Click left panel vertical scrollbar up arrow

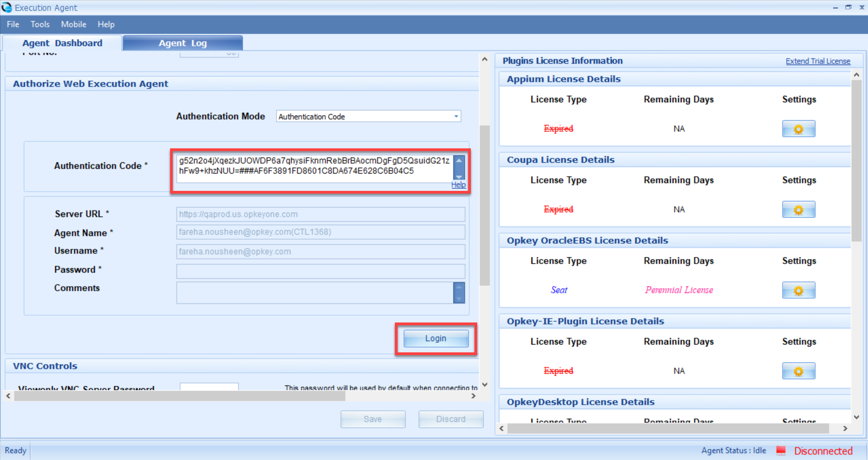pyautogui.click(x=485, y=59)
